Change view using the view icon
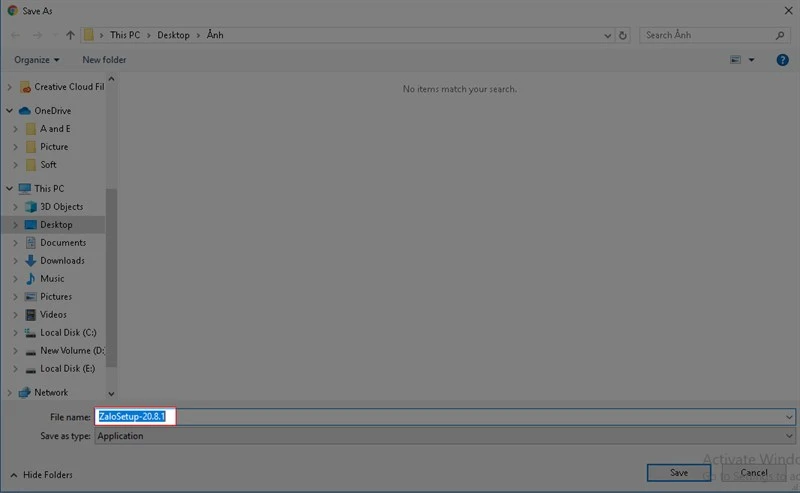The image size is (800, 493). tap(735, 60)
